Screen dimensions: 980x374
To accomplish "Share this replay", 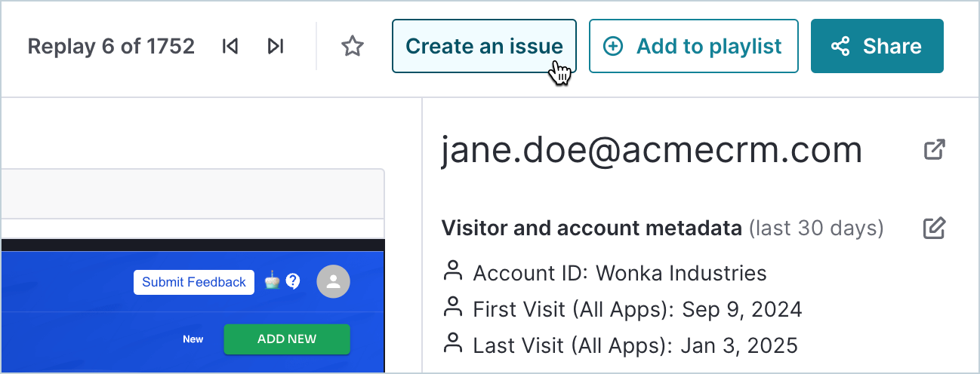I will coord(877,46).
